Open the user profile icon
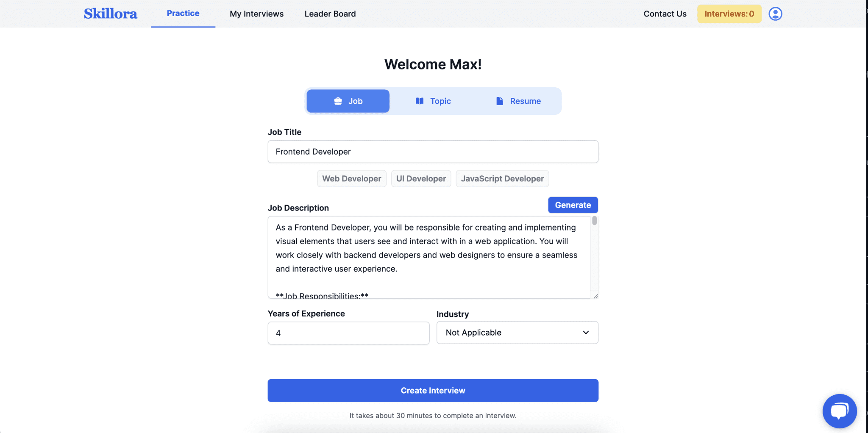Image resolution: width=868 pixels, height=433 pixels. pyautogui.click(x=775, y=14)
